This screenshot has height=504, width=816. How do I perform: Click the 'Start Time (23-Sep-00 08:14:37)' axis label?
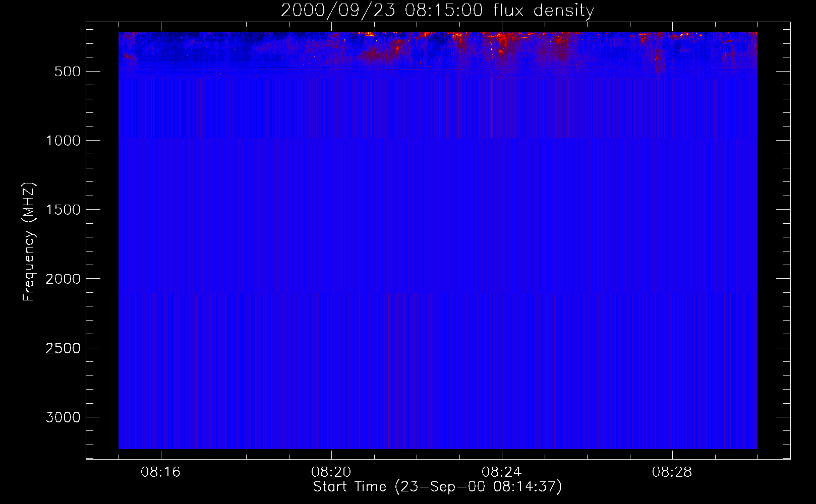437,487
